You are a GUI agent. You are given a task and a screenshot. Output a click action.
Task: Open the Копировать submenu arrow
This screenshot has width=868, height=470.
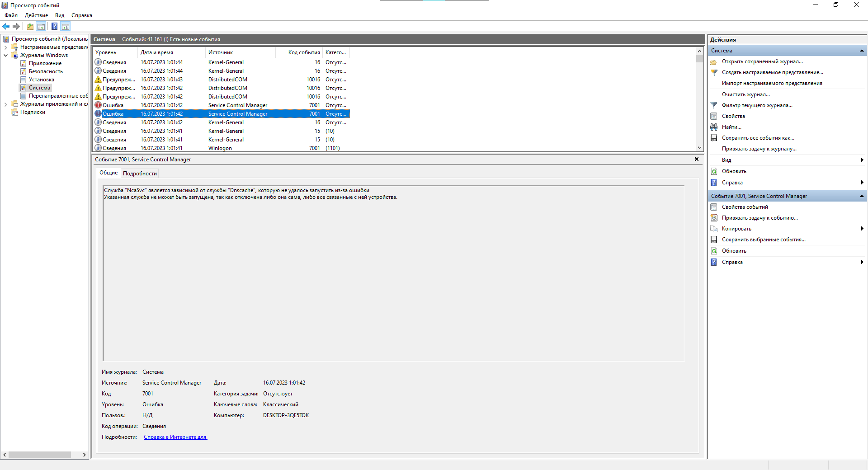862,229
